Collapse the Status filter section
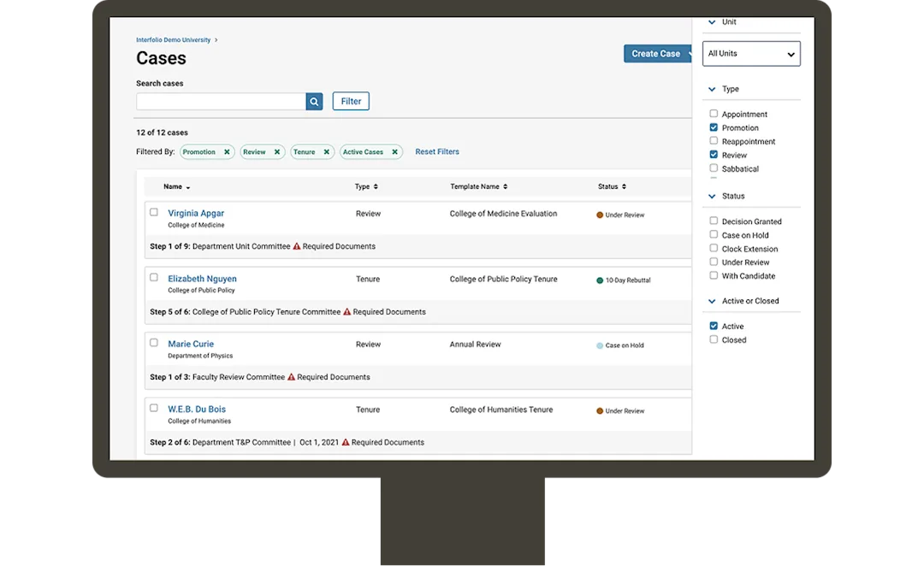 point(712,196)
